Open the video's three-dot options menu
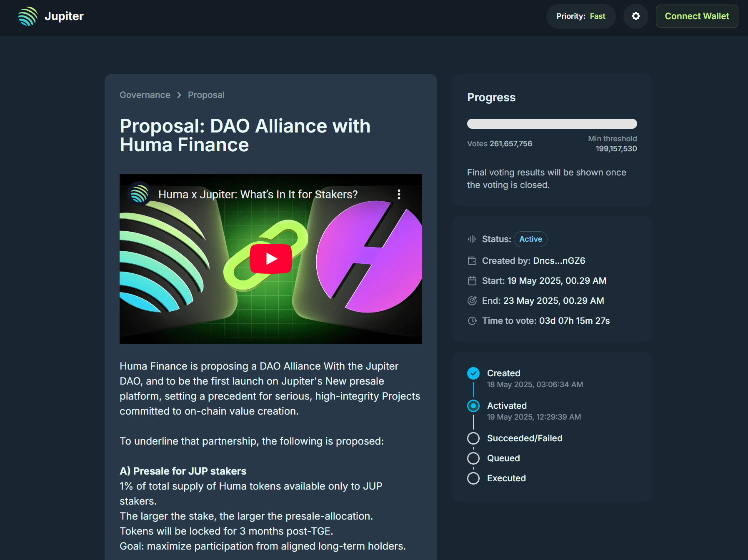The width and height of the screenshot is (748, 560). [399, 195]
